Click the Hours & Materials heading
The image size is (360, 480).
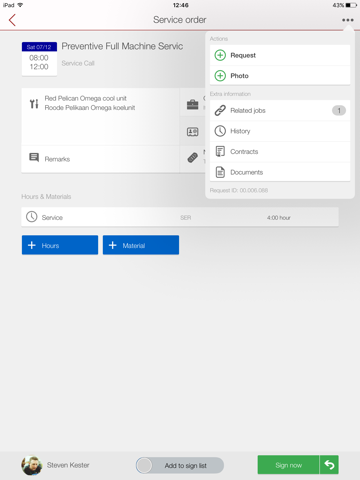(46, 197)
